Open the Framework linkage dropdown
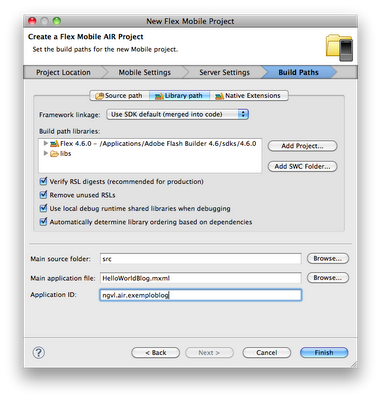The width and height of the screenshot is (381, 400). 177,114
